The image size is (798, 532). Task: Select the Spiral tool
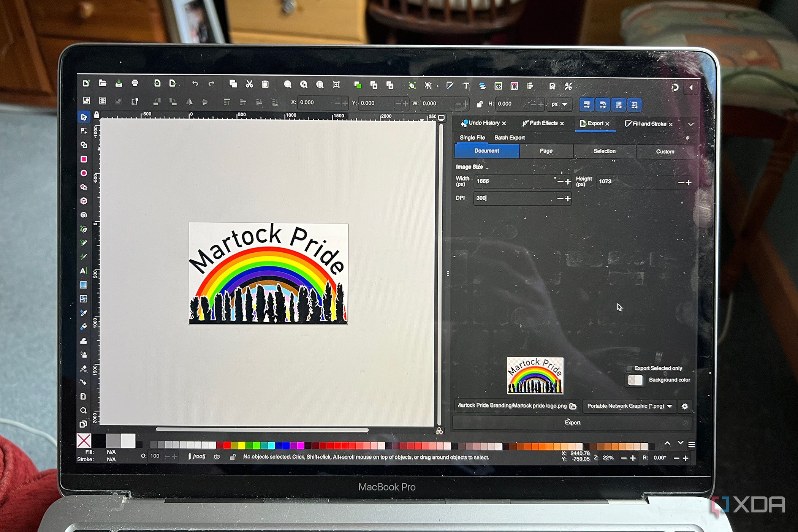[x=84, y=215]
